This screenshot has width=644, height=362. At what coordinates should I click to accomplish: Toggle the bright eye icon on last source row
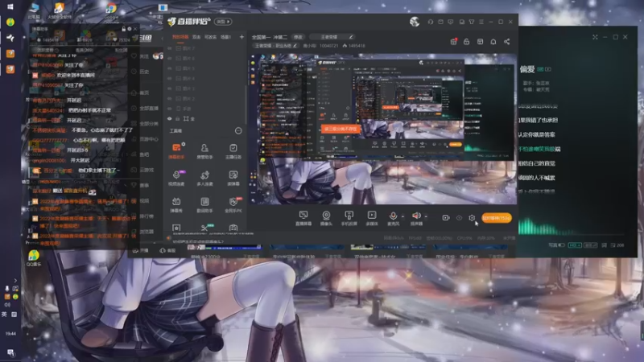[169, 118]
